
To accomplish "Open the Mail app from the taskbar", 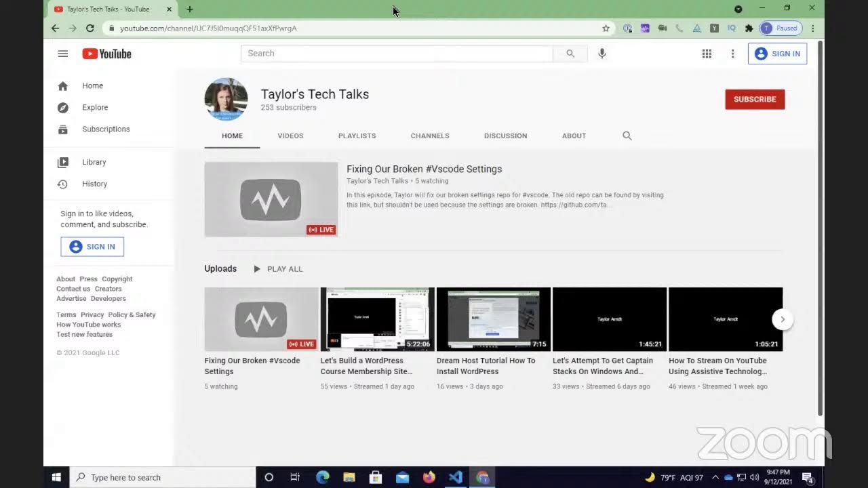I will coord(402,477).
